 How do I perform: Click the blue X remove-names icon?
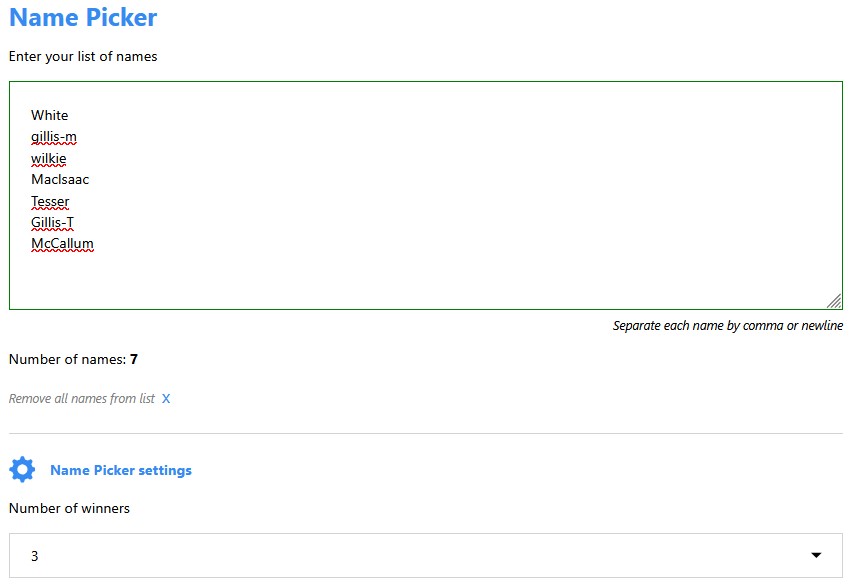point(166,399)
